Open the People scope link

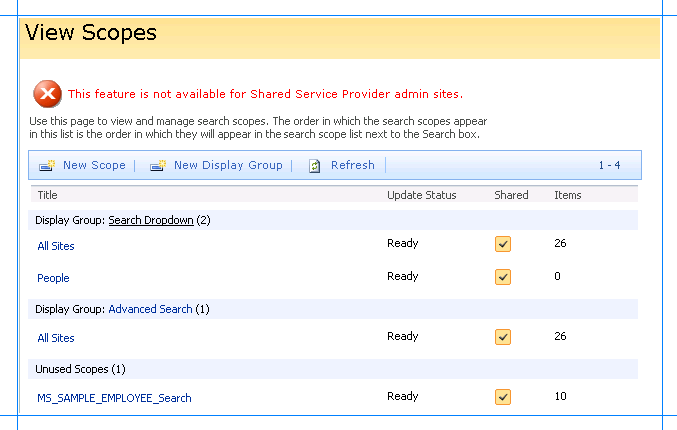pyautogui.click(x=53, y=278)
